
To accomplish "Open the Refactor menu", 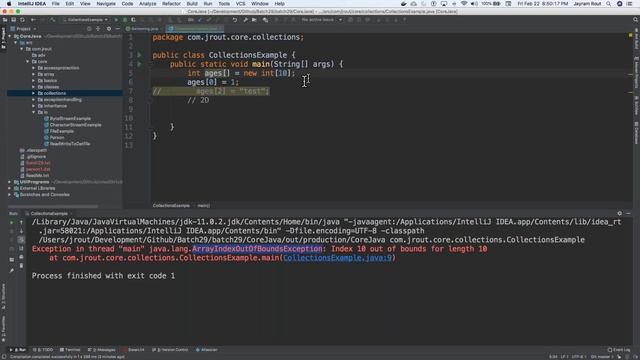I will click(x=171, y=4).
